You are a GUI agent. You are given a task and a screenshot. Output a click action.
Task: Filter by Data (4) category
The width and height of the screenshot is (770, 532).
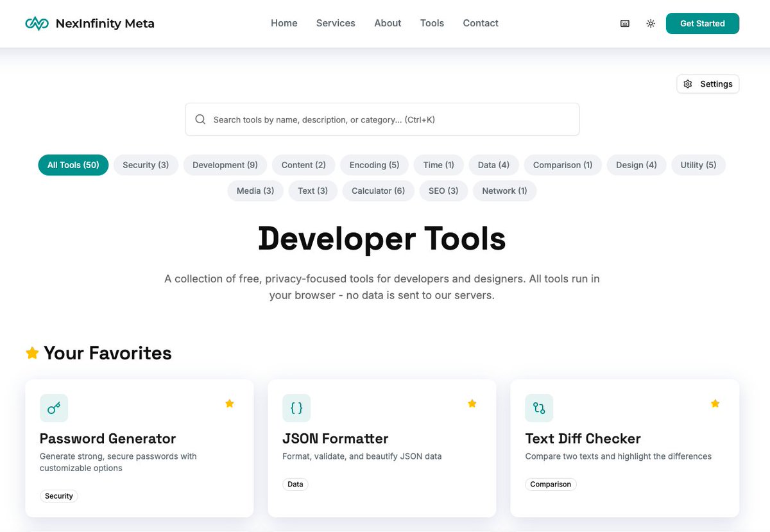tap(493, 165)
